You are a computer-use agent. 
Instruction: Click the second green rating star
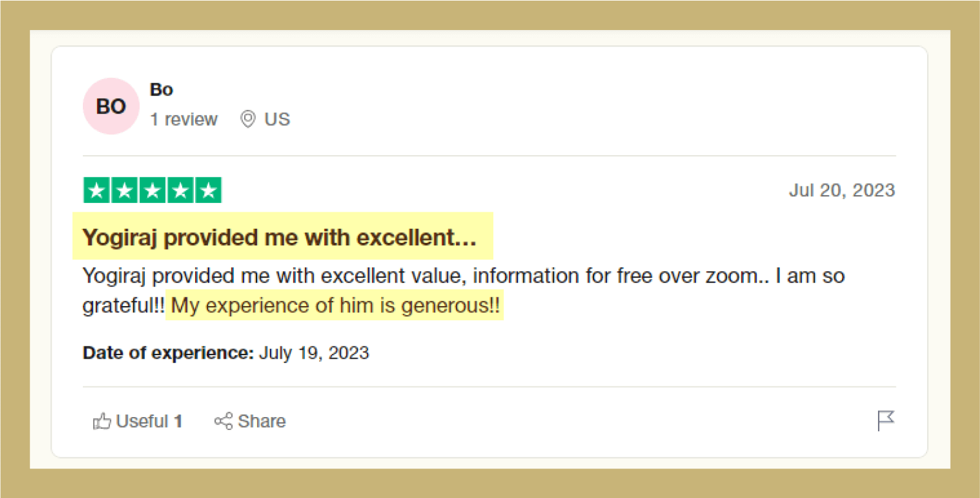[x=125, y=190]
